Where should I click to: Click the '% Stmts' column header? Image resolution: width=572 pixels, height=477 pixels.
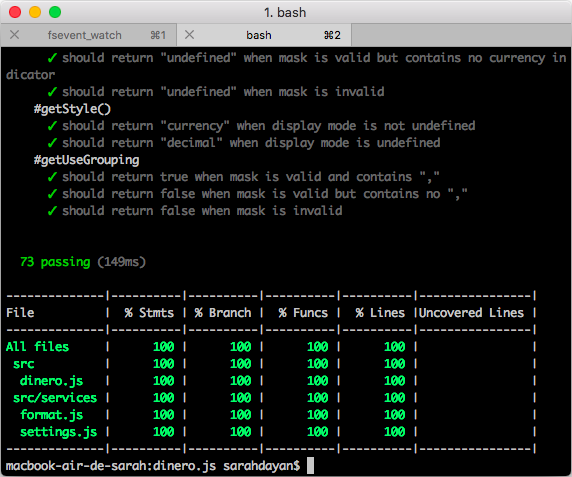tap(149, 313)
